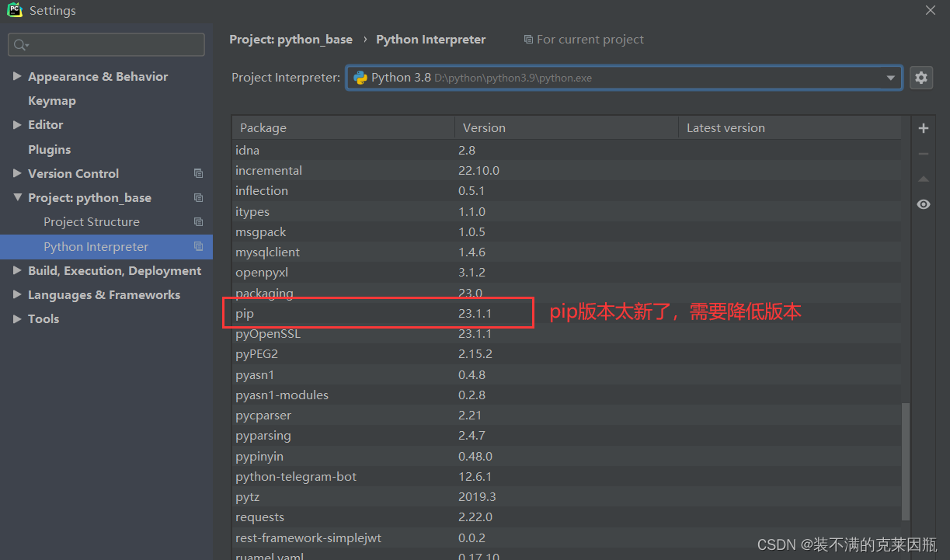The image size is (950, 560).
Task: Click the settings search field
Action: 106,45
